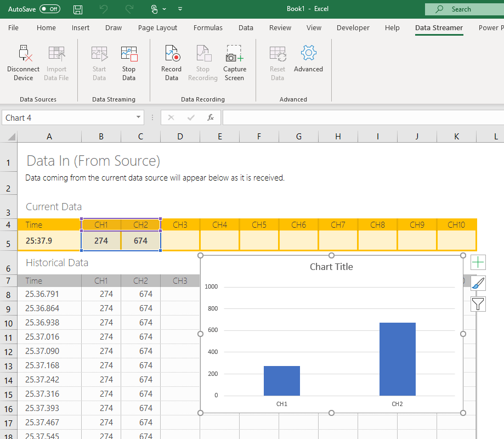Open the Touch/Mouse mode dropdown
This screenshot has width=504, height=439.
point(157,9)
